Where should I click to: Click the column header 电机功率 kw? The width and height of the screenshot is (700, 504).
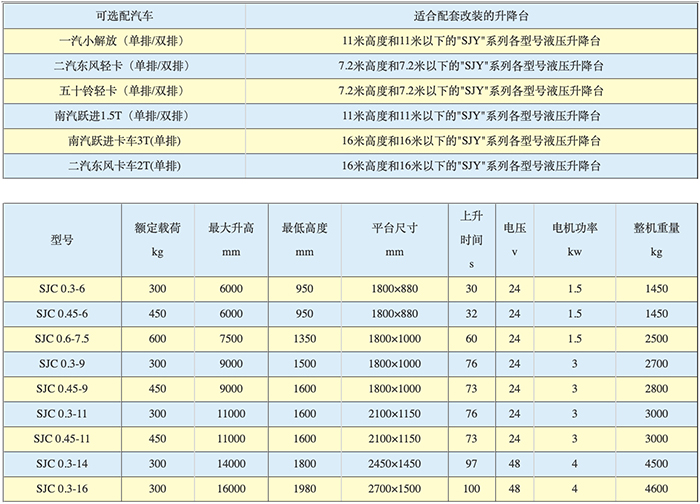tap(575, 240)
